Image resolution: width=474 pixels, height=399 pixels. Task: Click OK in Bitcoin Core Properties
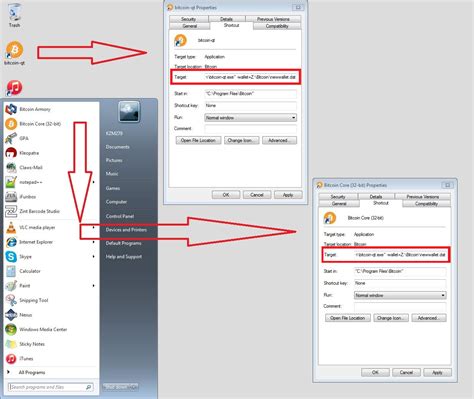375,372
